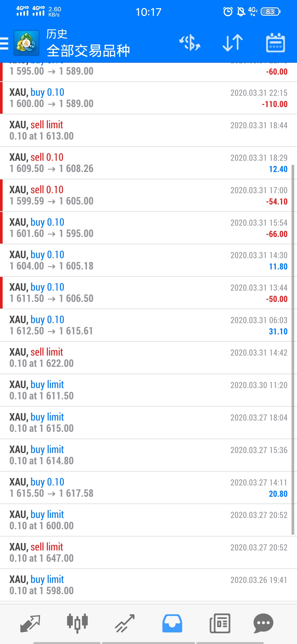The height and width of the screenshot is (644, 297).
Task: Switch to the Quotes tab
Action: [30, 623]
